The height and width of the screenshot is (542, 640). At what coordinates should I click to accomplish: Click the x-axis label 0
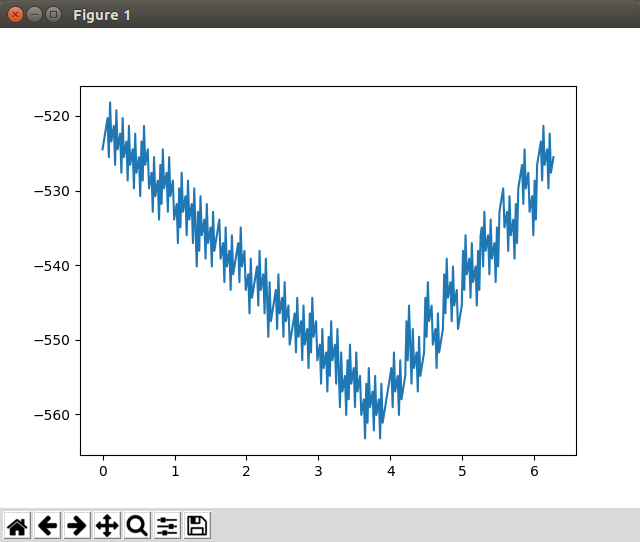click(x=103, y=471)
